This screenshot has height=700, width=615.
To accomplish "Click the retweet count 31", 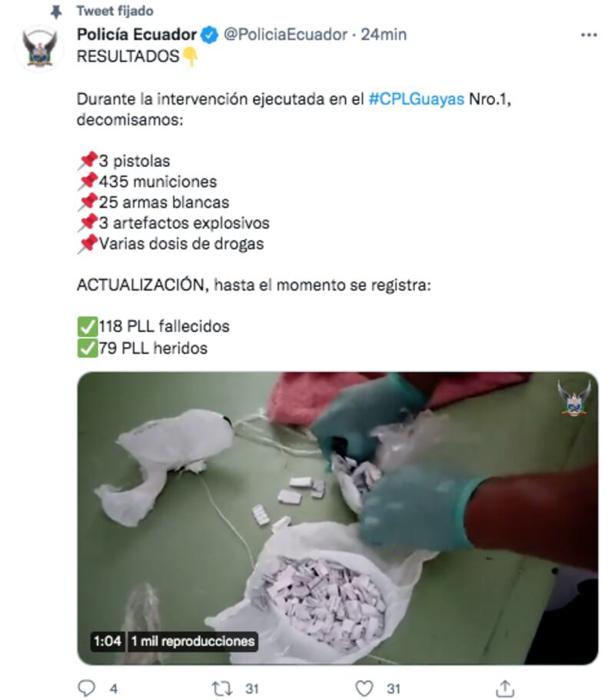I will 252,688.
